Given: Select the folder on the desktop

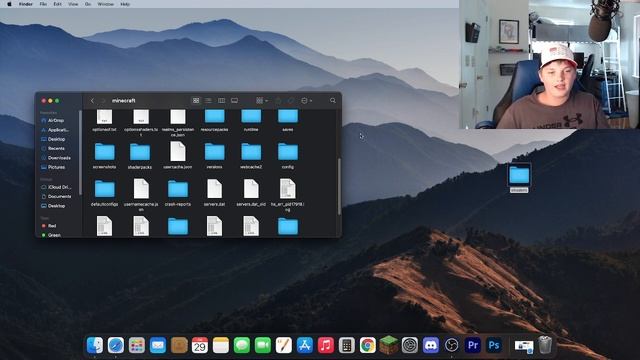Looking at the screenshot, I should [x=519, y=178].
